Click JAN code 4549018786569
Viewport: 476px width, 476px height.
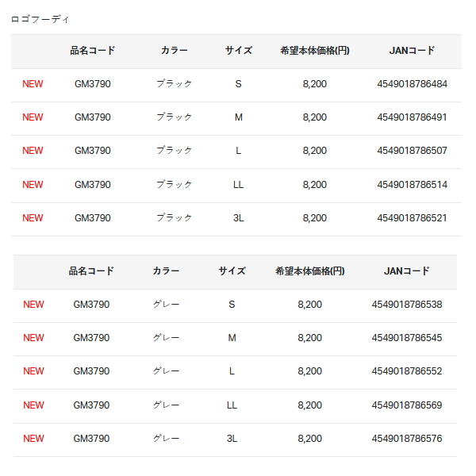tap(407, 405)
